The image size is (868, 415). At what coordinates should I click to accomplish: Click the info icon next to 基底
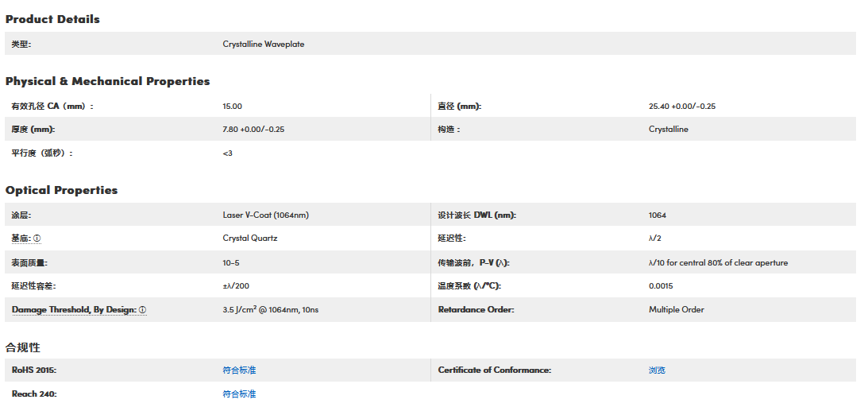point(37,239)
